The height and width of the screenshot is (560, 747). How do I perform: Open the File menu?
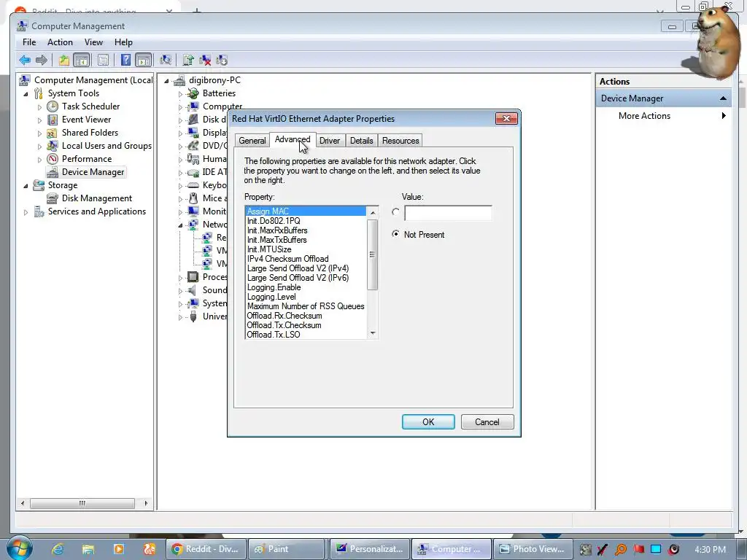(x=29, y=42)
